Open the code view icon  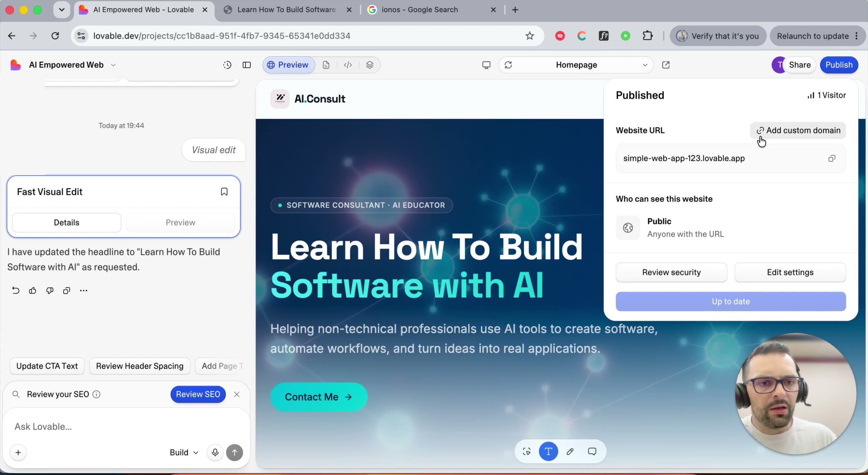click(348, 65)
